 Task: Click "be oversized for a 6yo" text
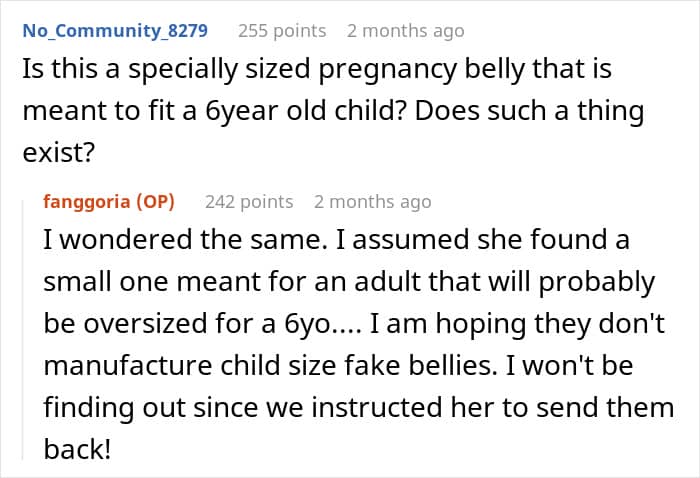coord(191,324)
